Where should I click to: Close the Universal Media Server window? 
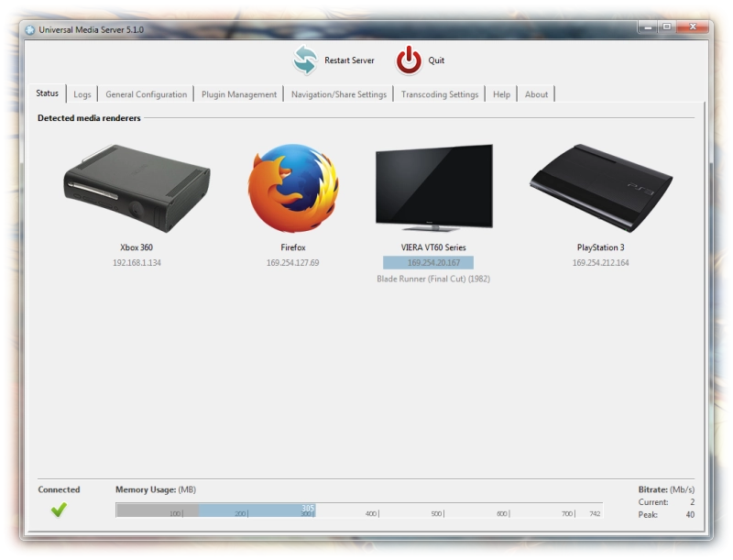(x=693, y=27)
